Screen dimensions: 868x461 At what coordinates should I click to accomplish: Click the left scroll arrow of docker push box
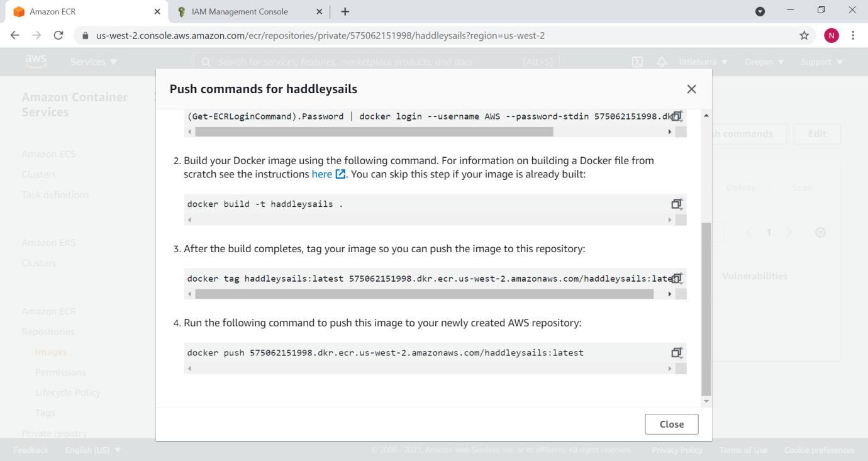point(189,369)
